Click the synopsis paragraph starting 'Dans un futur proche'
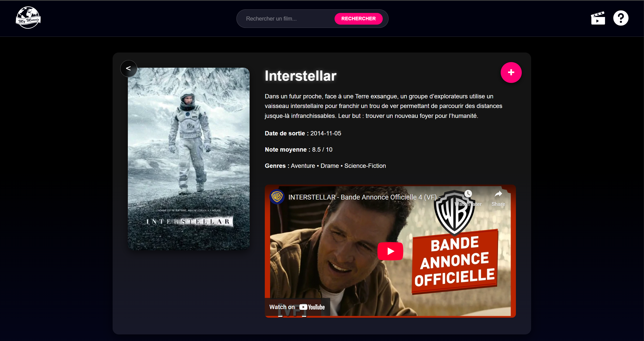The height and width of the screenshot is (341, 644). click(384, 106)
